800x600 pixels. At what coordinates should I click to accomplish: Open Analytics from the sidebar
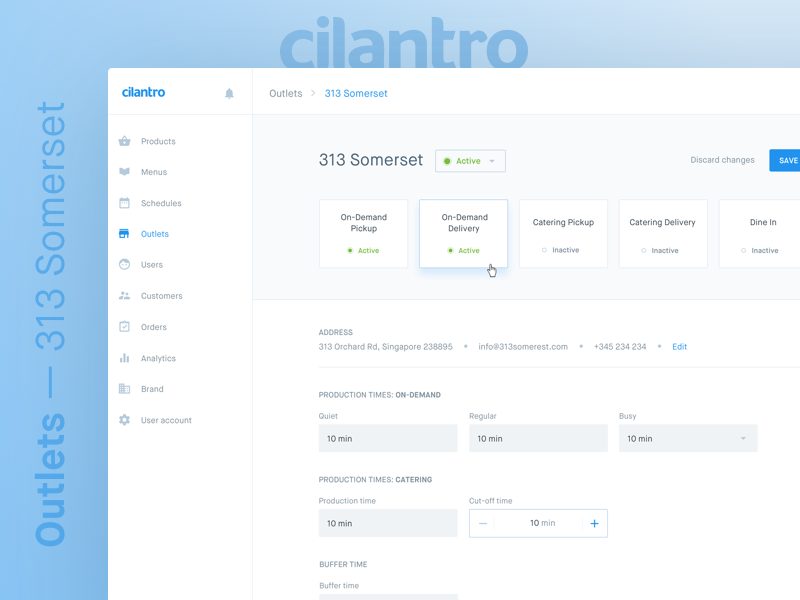coord(158,358)
